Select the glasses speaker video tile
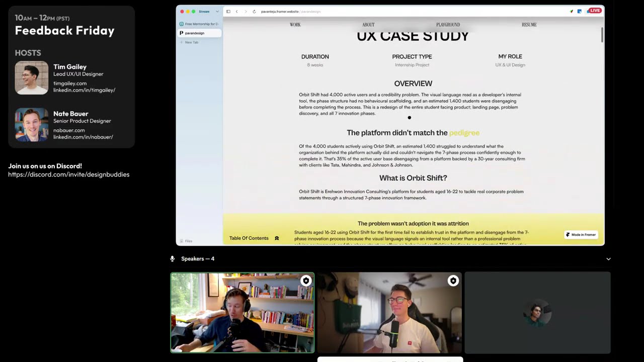The image size is (644, 362). point(389,313)
